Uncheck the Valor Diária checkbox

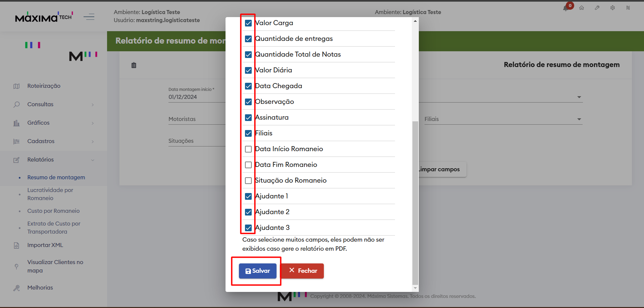click(x=248, y=70)
